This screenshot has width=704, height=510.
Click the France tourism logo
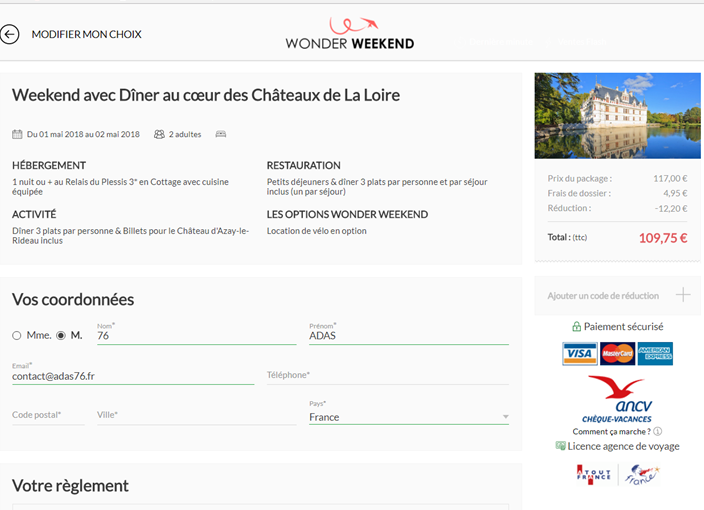(x=643, y=475)
